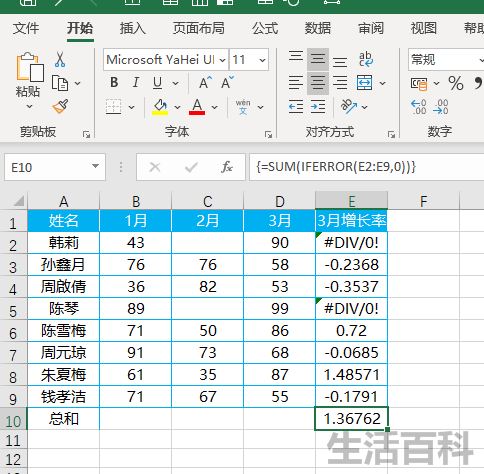This screenshot has height=474, width=484.
Task: Switch to the 插入 tab
Action: (132, 28)
